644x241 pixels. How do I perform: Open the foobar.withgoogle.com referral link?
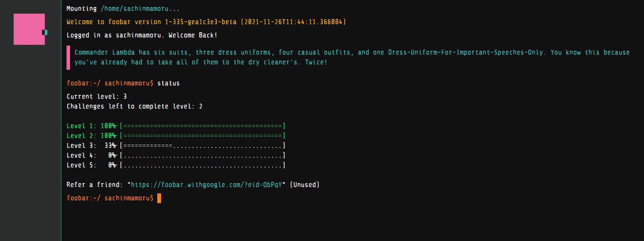coord(206,185)
